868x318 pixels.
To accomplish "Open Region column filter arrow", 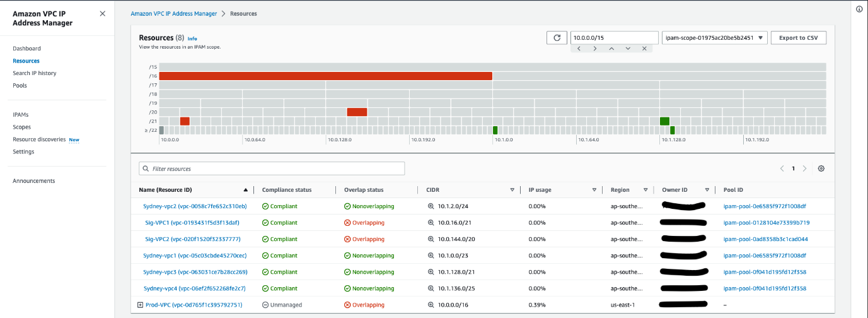I will [x=645, y=190].
